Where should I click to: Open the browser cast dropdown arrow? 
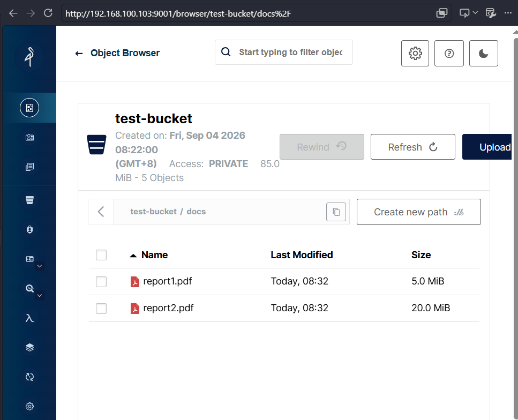click(x=475, y=13)
